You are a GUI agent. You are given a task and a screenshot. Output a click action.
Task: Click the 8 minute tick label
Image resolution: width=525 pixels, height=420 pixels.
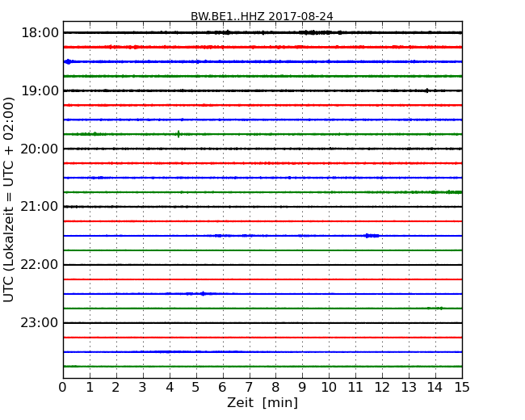[276, 388]
